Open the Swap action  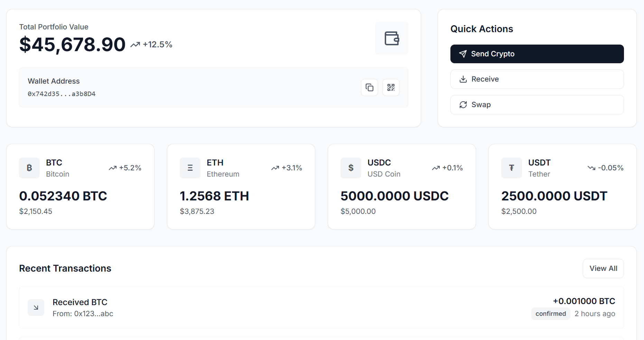click(x=537, y=105)
